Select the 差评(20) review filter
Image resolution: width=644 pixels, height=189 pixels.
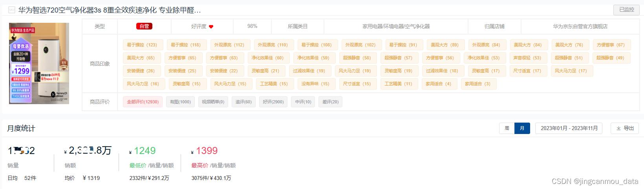point(330,102)
